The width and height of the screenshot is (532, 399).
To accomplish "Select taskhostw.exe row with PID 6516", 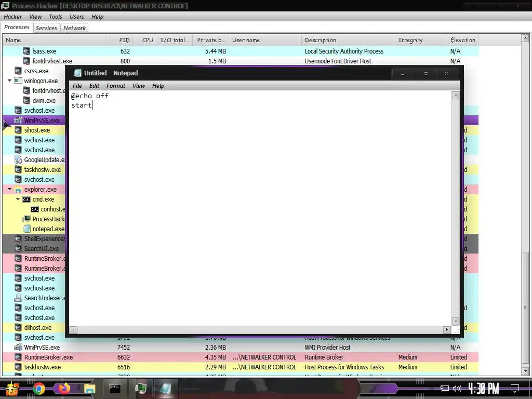I will point(241,367).
